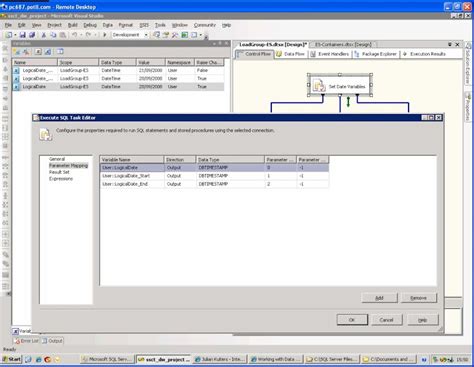Click the Start Debugging play arrow
This screenshot has width=474, height=367.
click(105, 35)
